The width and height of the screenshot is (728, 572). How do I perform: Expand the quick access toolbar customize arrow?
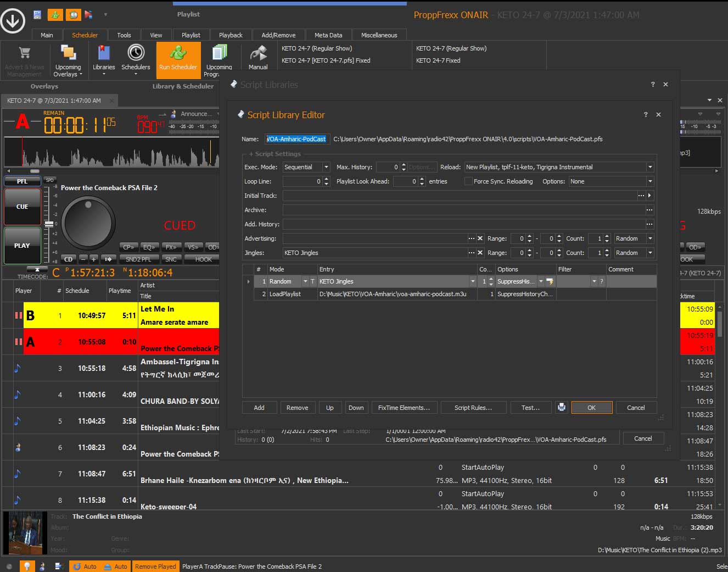105,15
